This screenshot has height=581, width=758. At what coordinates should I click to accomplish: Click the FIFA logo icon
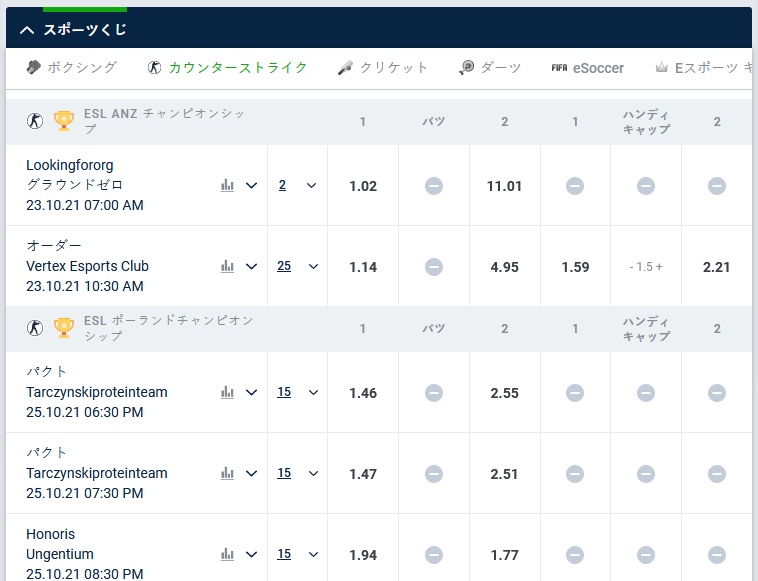(559, 68)
